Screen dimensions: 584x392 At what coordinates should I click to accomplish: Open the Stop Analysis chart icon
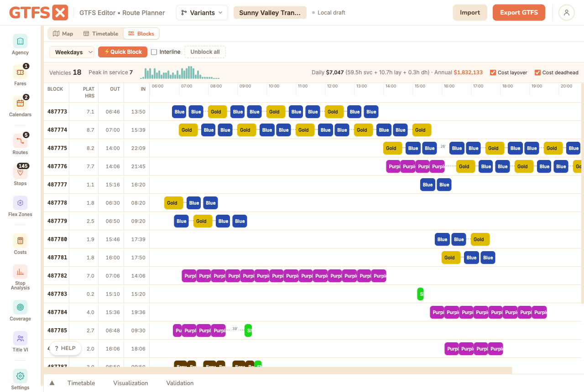[x=20, y=272]
